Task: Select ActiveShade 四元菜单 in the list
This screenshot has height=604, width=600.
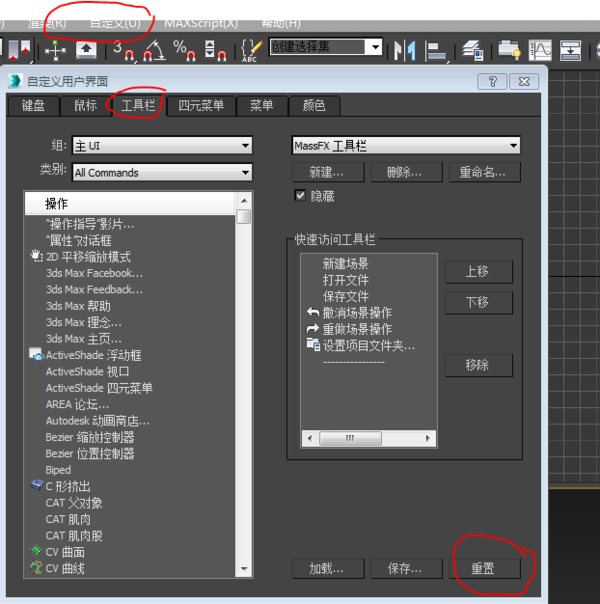Action: 99,388
